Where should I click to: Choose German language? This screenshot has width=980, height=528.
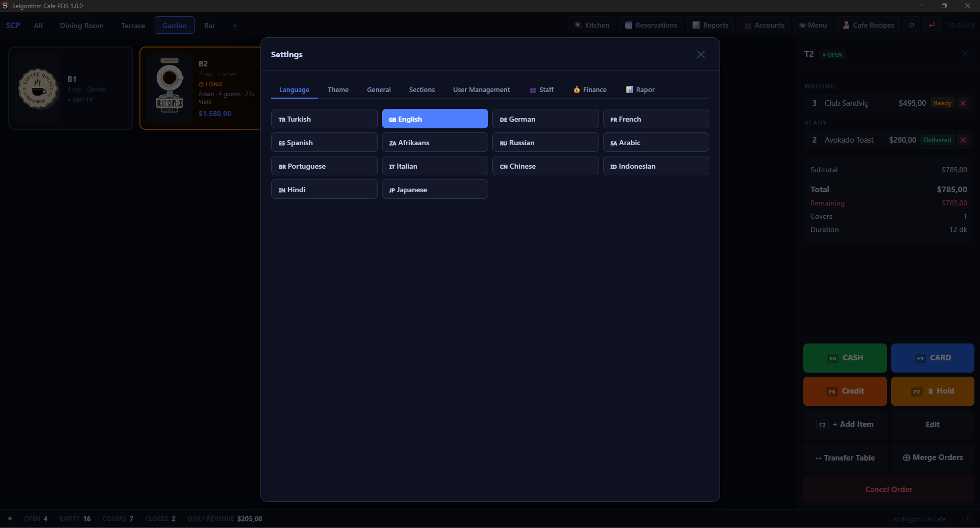(x=545, y=119)
